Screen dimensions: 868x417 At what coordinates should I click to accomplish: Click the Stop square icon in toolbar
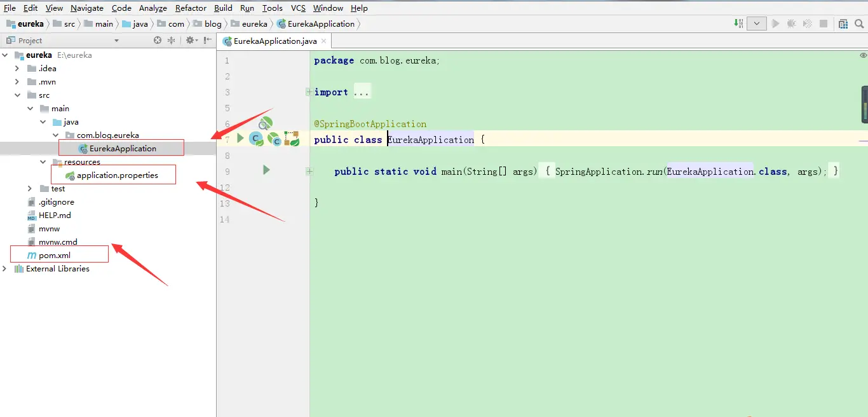[824, 24]
